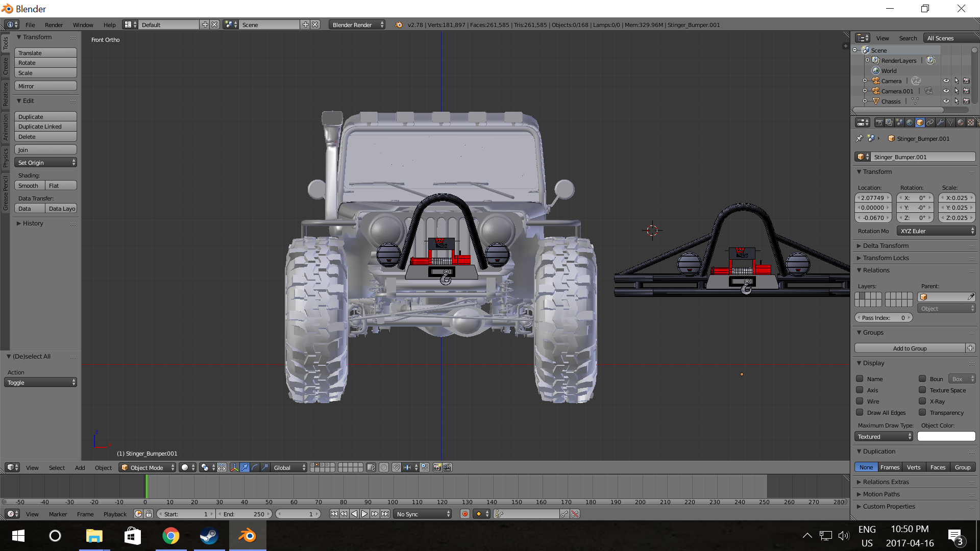
Task: Click the white Object Color swatch
Action: click(x=946, y=437)
